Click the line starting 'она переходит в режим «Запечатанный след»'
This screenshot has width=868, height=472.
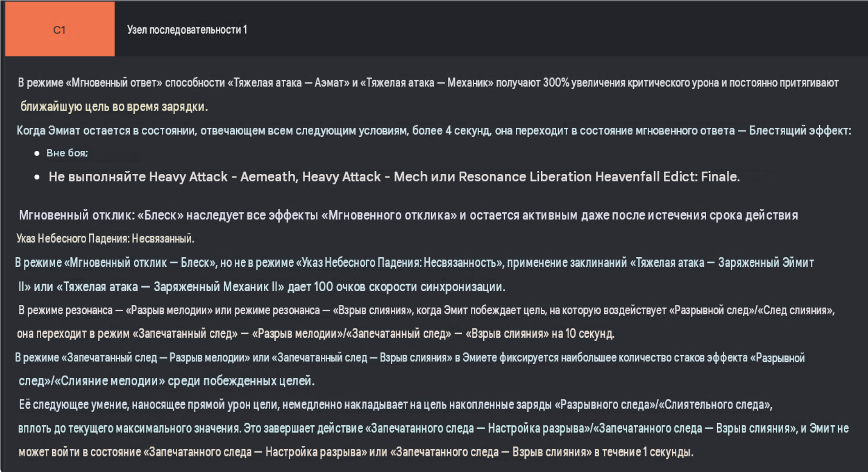pyautogui.click(x=316, y=334)
